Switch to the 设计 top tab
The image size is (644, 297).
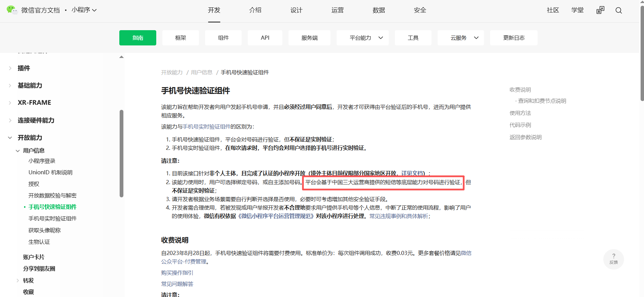click(296, 10)
